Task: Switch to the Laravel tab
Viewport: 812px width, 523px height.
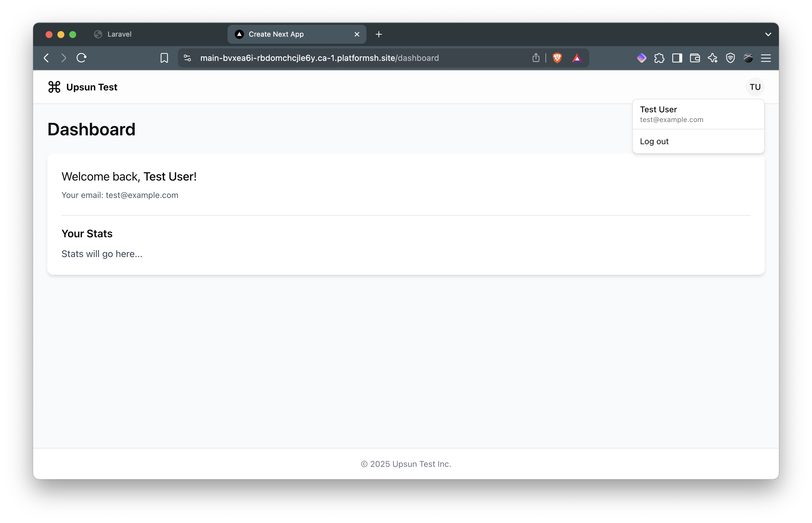Action: [x=119, y=34]
